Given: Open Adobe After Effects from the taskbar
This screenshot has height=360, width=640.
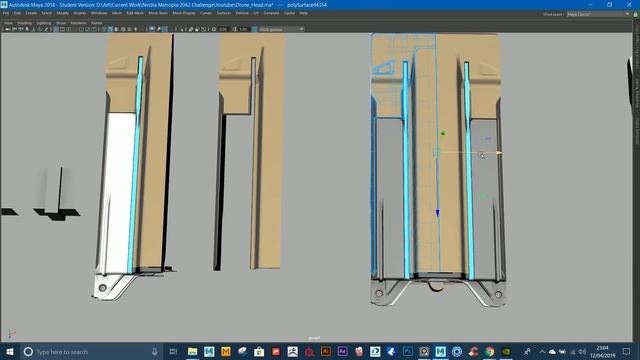Looking at the screenshot, I should click(342, 351).
